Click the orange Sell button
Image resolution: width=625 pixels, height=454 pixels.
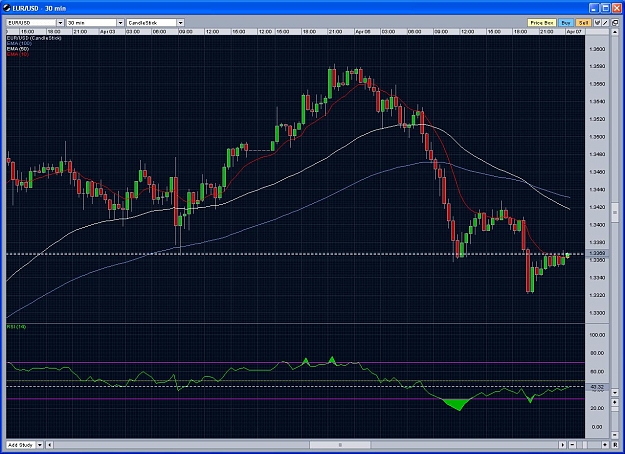(x=584, y=23)
